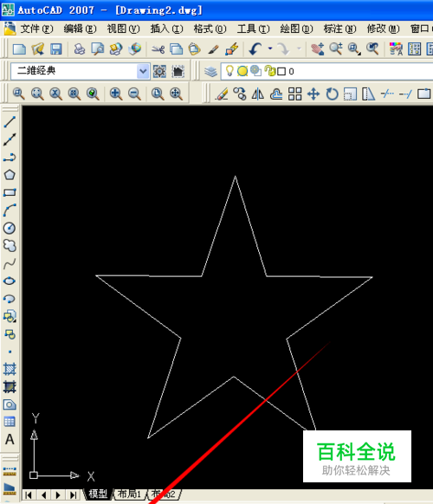Click the Zoom Window icon
Screen dimensions: 433x504
pyautogui.click(x=19, y=94)
